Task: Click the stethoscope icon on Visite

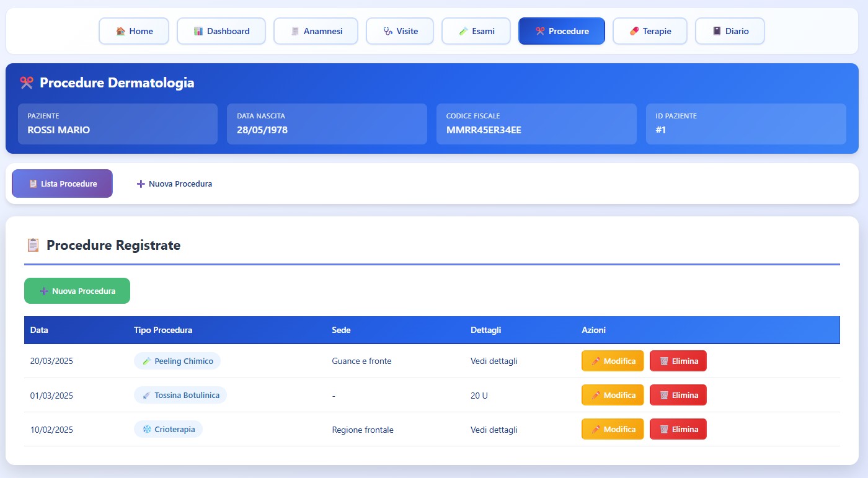Action: [388, 31]
